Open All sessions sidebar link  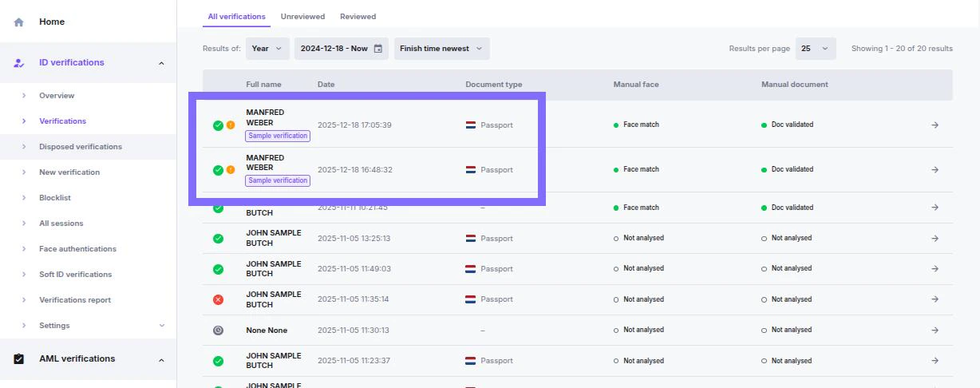tap(61, 224)
